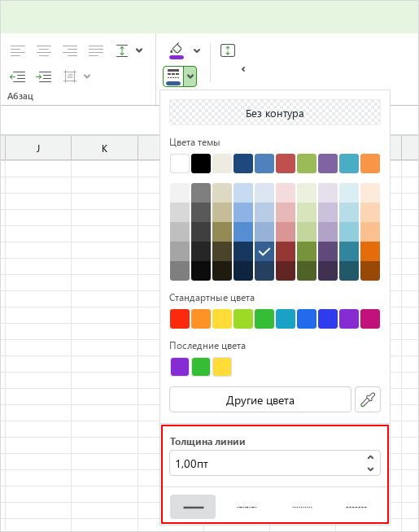Select the dotted line style

(302, 507)
